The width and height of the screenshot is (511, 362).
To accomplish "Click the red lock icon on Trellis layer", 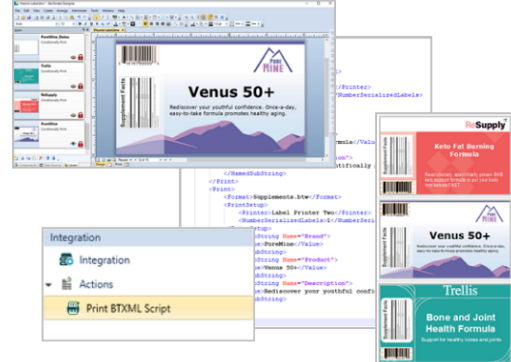I will point(80,86).
